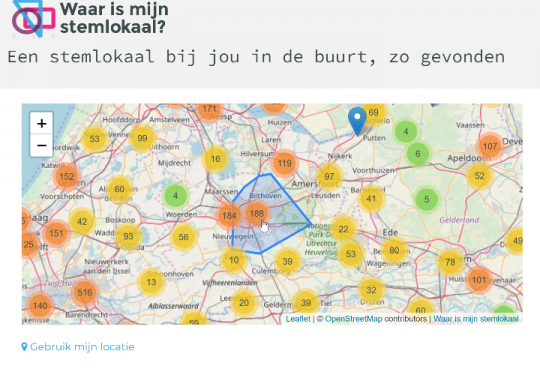540x375 pixels.
Task: Expand the cluster marker 60 near Alphen
Action: click(x=120, y=189)
